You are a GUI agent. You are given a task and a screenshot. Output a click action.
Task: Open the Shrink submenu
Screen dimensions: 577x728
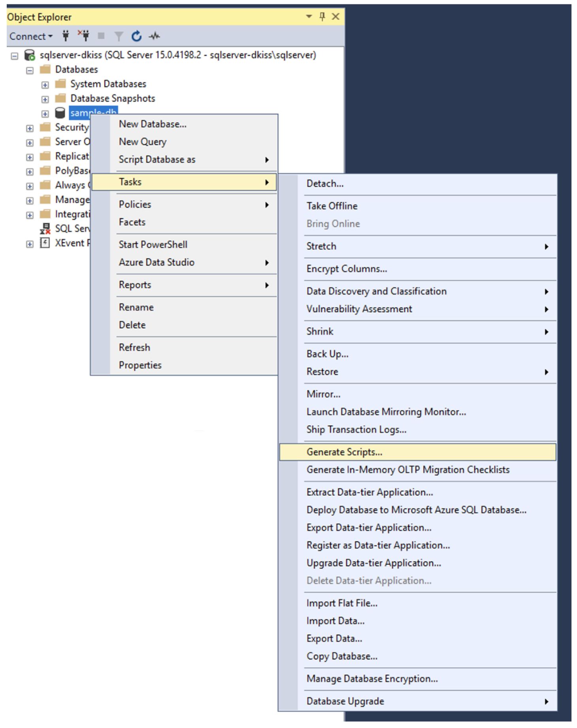click(418, 332)
